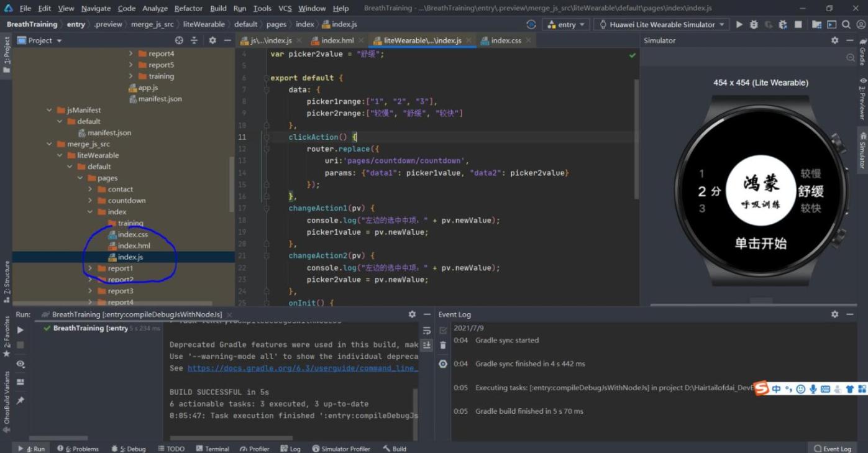Click the trash icon in Event Log
The height and width of the screenshot is (453, 868).
click(443, 345)
